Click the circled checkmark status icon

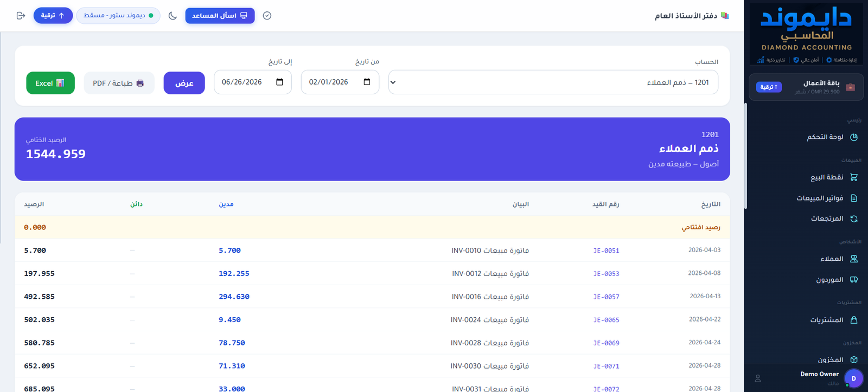click(267, 16)
